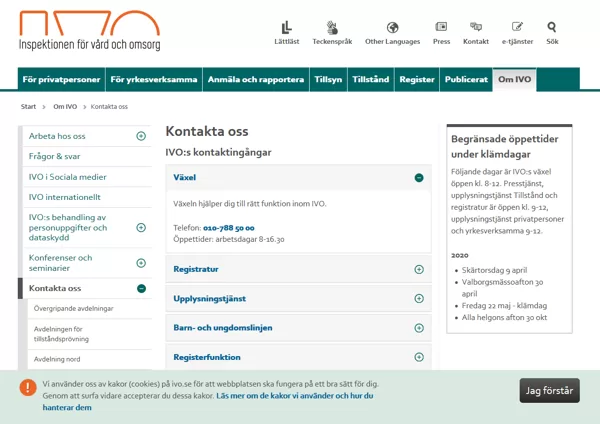Viewport: 600px width, 424px height.
Task: Open Arbeta hos oss sidebar link
Action: pyautogui.click(x=57, y=136)
